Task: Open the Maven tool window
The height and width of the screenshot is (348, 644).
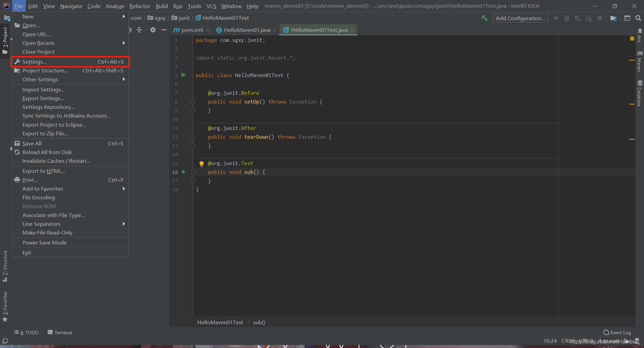Action: point(639,61)
